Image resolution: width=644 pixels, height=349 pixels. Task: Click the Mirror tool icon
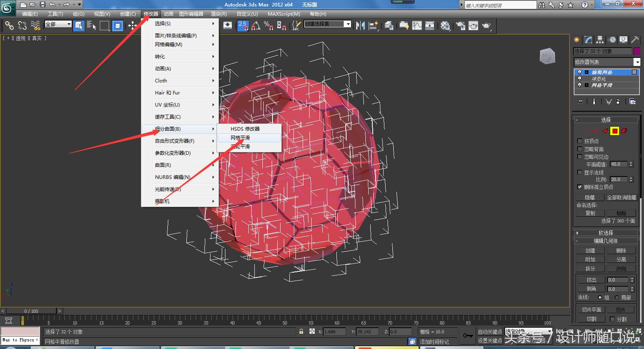tap(360, 26)
